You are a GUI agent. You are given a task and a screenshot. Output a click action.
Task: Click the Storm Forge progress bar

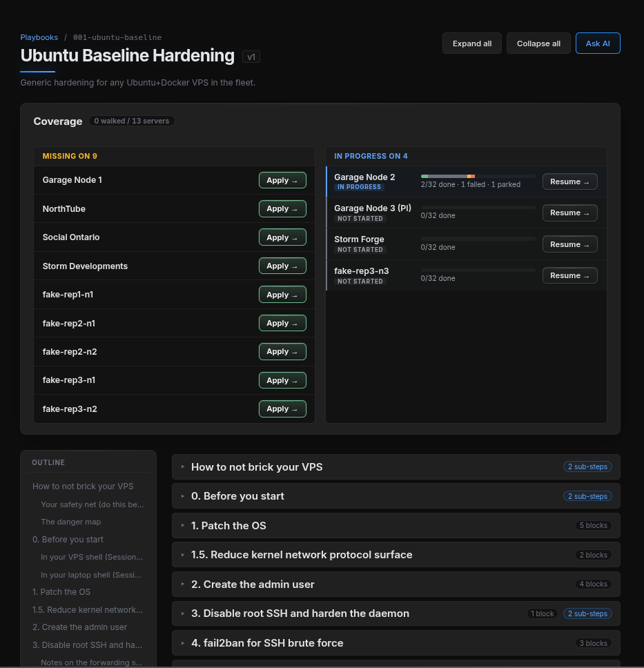pos(478,239)
